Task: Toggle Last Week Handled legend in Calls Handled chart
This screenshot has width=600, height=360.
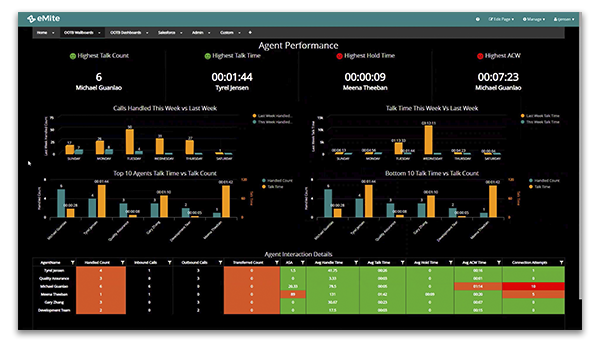Action: [x=272, y=116]
